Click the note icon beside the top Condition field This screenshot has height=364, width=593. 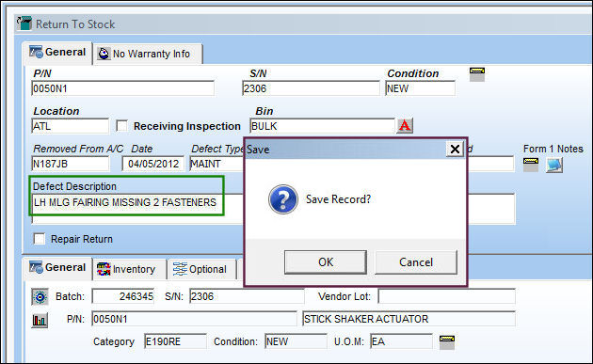(x=477, y=74)
